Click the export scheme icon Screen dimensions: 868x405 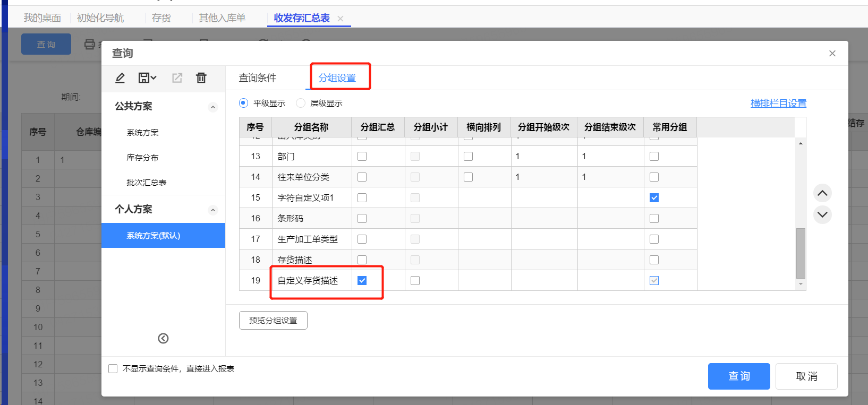177,78
